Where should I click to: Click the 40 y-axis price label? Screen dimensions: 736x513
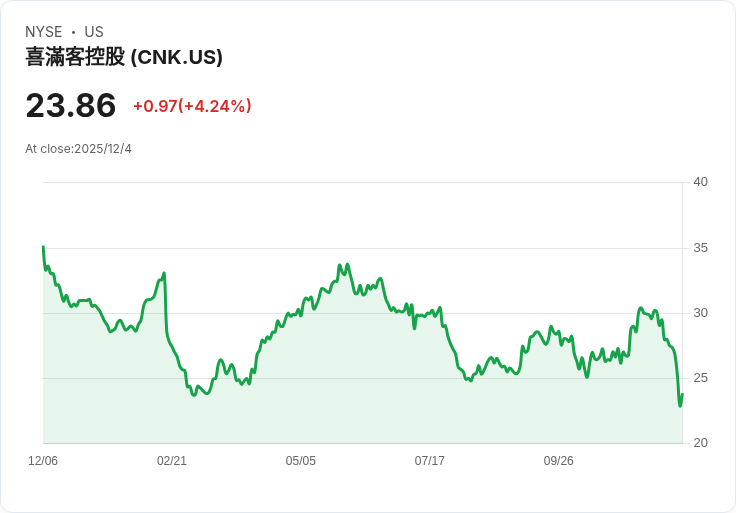click(x=700, y=182)
